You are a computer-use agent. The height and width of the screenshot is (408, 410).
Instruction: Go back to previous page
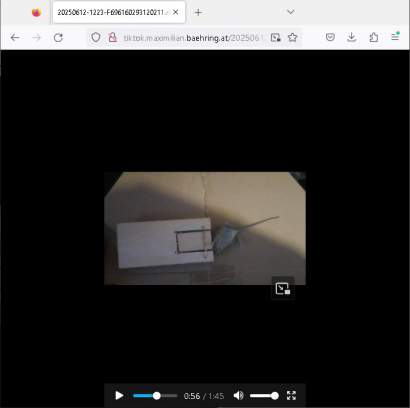(15, 38)
